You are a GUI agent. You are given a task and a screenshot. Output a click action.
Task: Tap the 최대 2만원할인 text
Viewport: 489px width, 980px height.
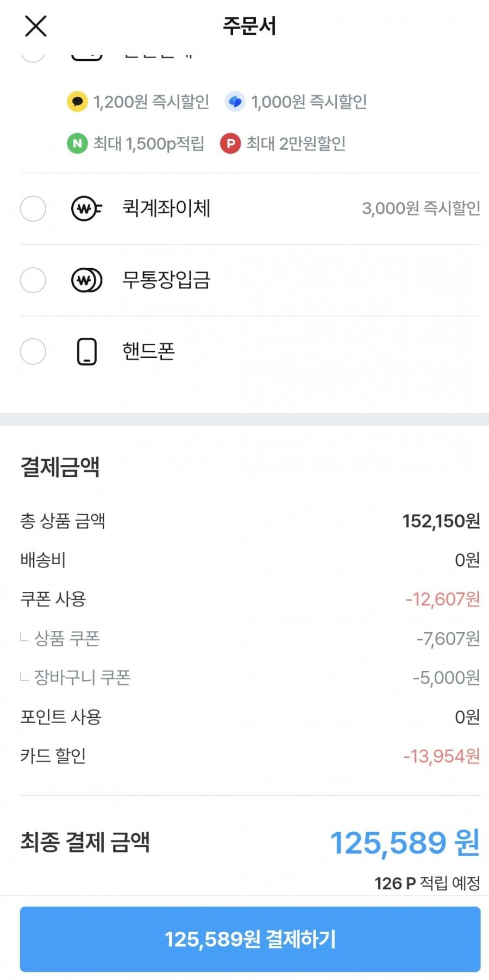296,143
